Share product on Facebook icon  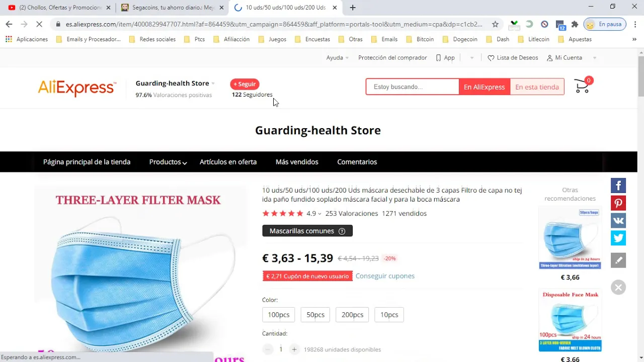click(618, 186)
